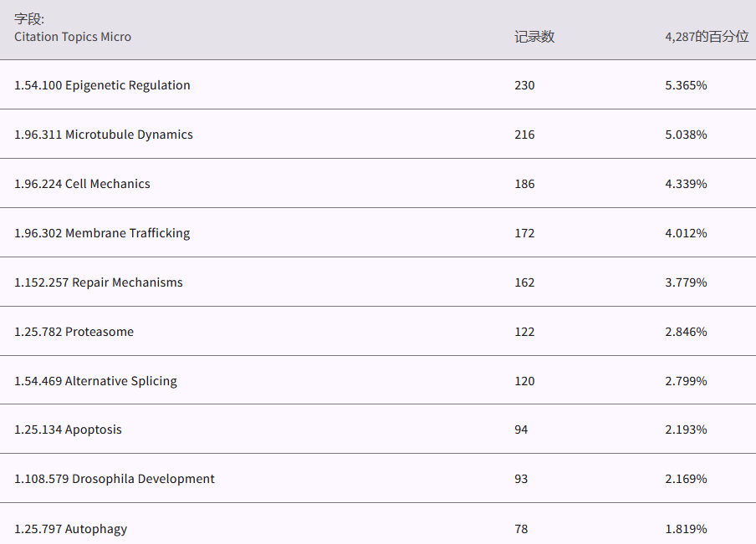756x544 pixels.
Task: Select the Autophagy topic row
Action: [x=70, y=529]
